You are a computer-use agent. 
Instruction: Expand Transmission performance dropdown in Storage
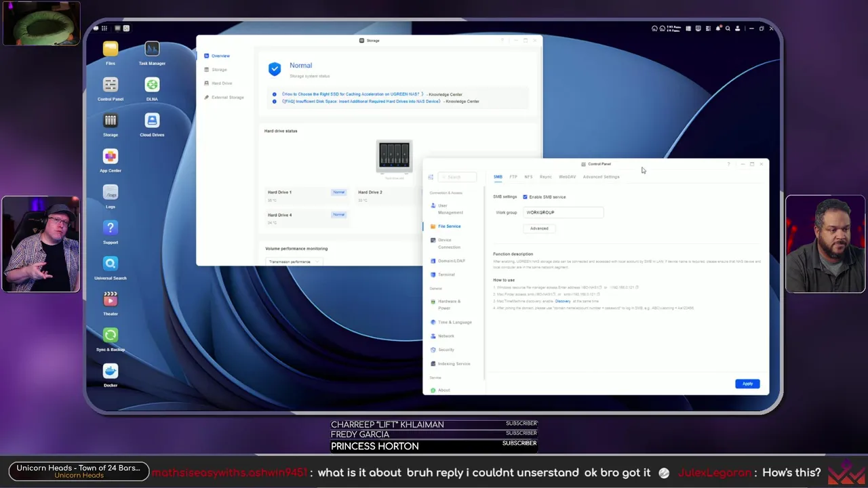[x=293, y=262]
